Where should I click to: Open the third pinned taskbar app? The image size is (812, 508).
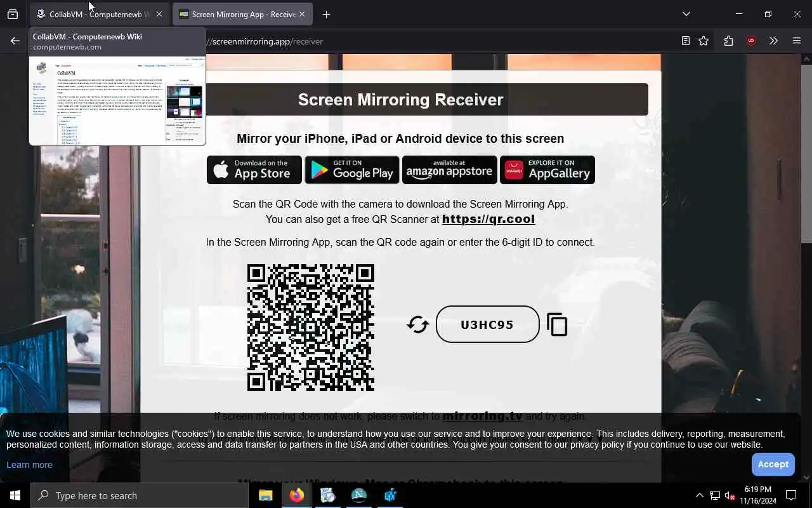(x=327, y=495)
